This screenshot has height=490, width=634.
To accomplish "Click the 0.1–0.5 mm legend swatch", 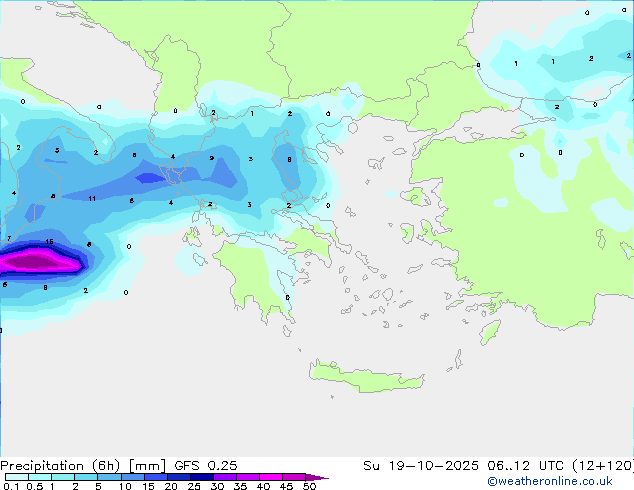I will click(17, 477).
